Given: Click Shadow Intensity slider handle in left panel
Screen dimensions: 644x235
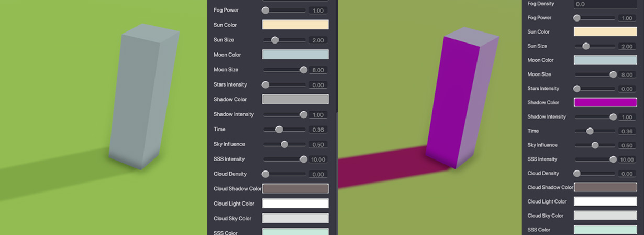Looking at the screenshot, I should click(x=303, y=114).
